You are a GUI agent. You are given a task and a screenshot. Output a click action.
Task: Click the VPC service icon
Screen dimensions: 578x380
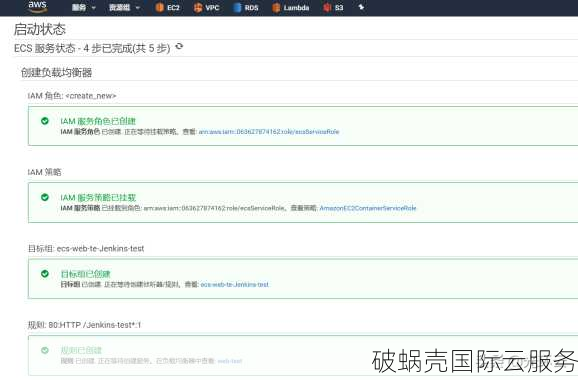(x=198, y=7)
